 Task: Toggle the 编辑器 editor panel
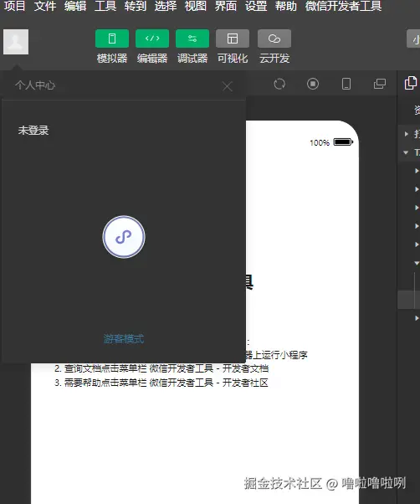[152, 39]
